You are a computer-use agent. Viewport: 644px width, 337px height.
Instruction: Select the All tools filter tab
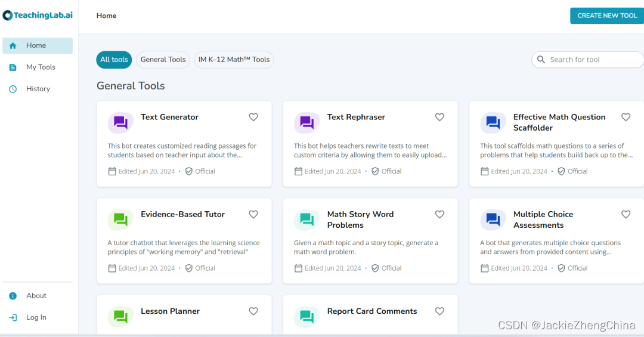114,60
